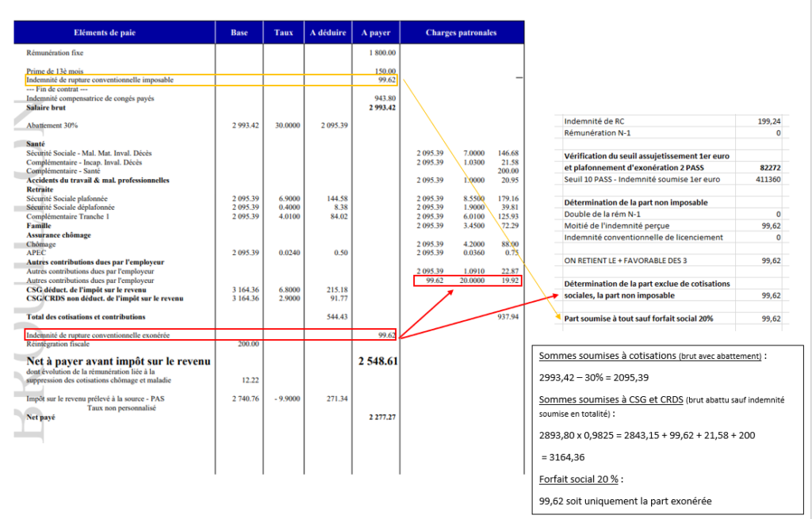Select the "Salaire brut" total 2 993.42
Viewport: 812px width, 519px height.
[x=382, y=108]
